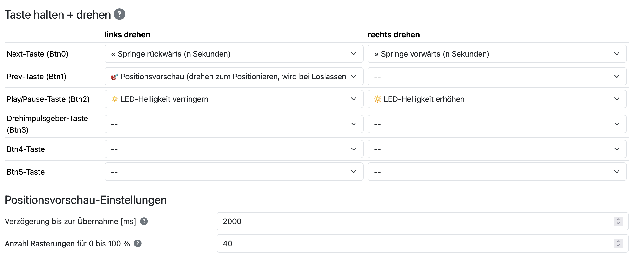
Task: Open Prev-Taste (Btn1) rechts drehen dropdown
Action: (497, 77)
